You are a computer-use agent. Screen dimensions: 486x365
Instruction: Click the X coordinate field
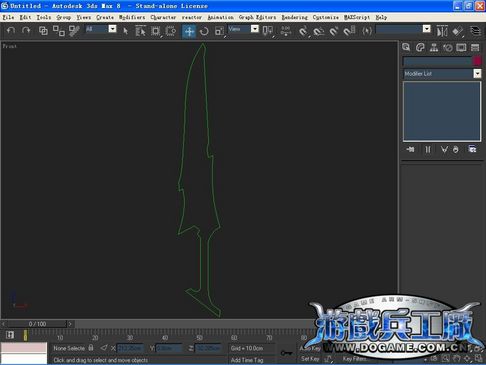pyautogui.click(x=130, y=348)
